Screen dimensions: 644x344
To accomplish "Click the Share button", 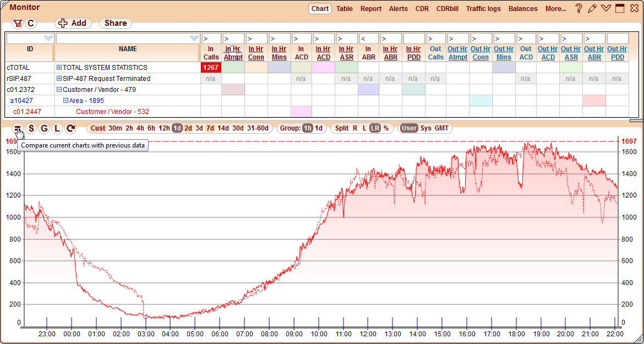I will [x=115, y=23].
